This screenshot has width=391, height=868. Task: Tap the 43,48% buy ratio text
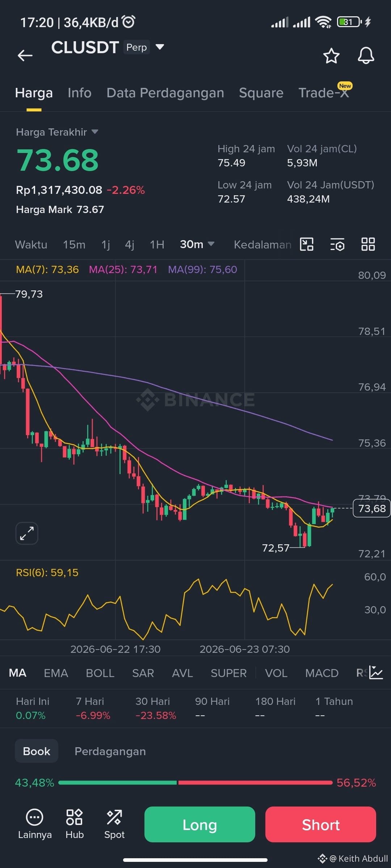click(x=34, y=783)
